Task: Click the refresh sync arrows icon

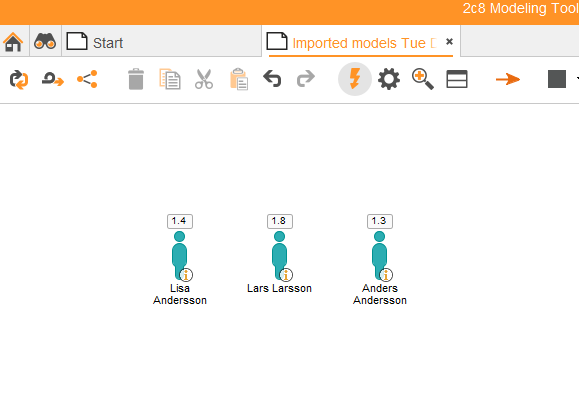Action: pos(19,79)
